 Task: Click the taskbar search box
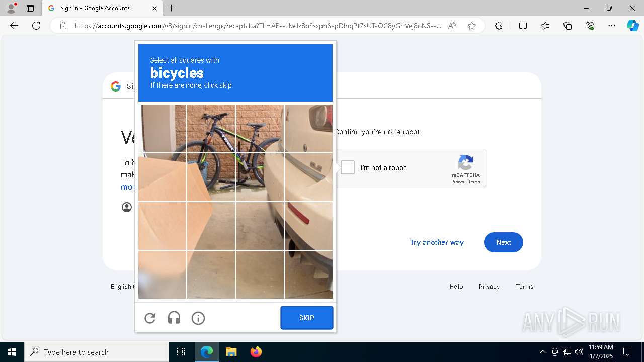97,352
